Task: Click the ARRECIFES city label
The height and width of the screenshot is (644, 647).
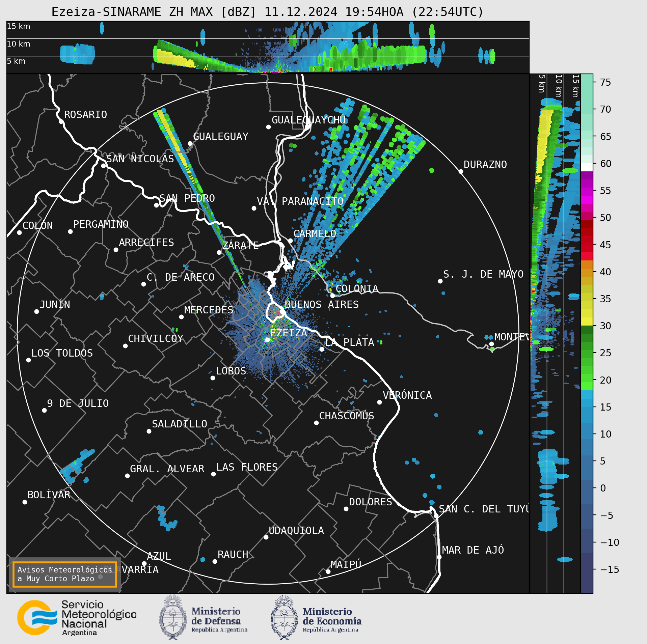Action: point(146,242)
